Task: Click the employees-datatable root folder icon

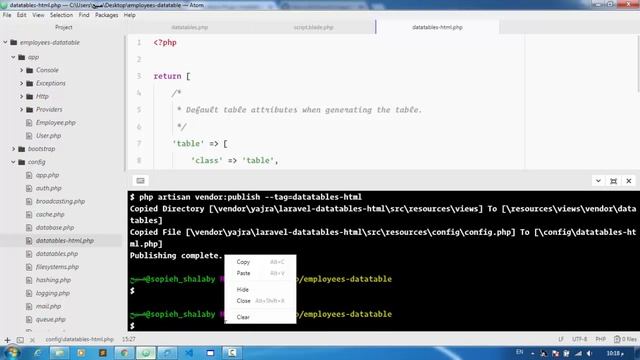Action: [14, 42]
